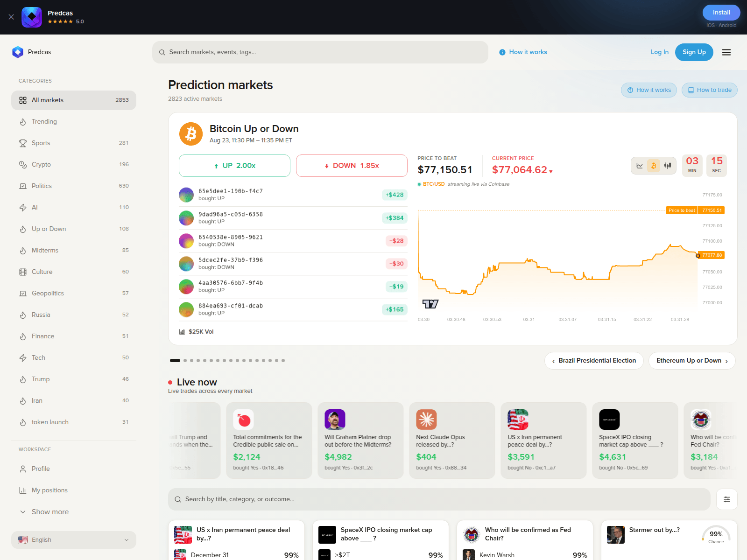This screenshot has width=747, height=560.
Task: Open the Politics category
Action: coord(74,186)
